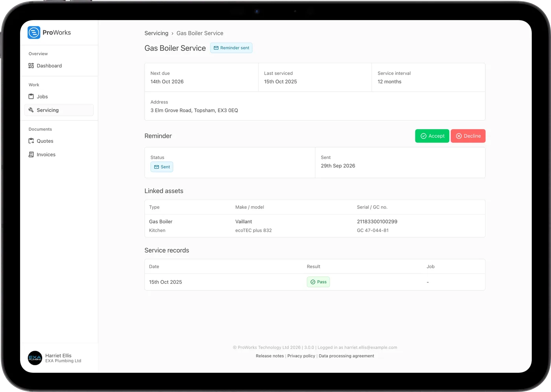Screen dimensions: 551x392
Task: Accept the service reminder
Action: [x=432, y=136]
